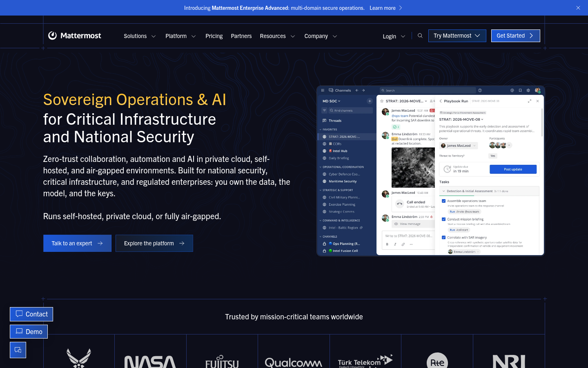Toggle the Correlate with SAR imagery checkbox
Screen dimensions: 588x368
coord(443,237)
